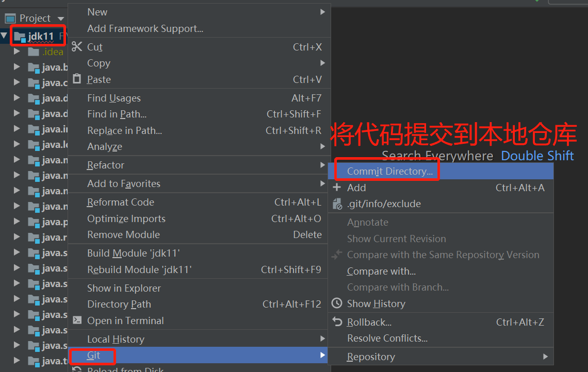Image resolution: width=588 pixels, height=372 pixels.
Task: Open the Project view dropdown
Action: pyautogui.click(x=61, y=19)
